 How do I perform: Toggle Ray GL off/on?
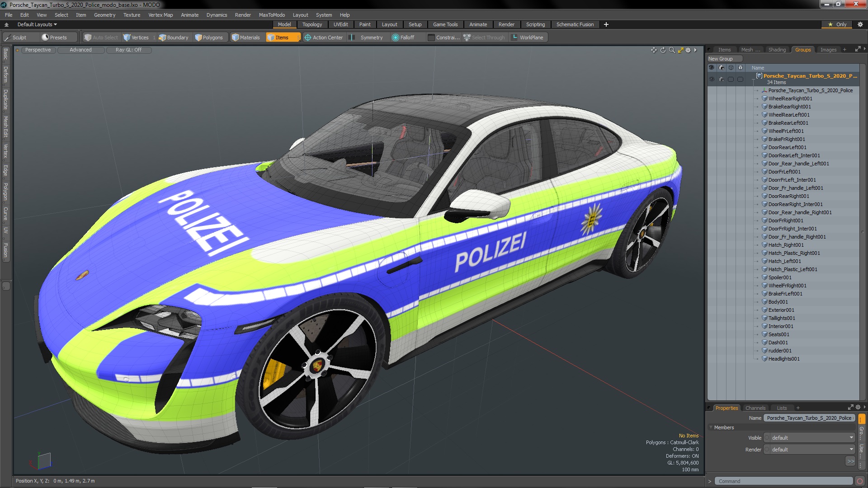[x=128, y=50]
